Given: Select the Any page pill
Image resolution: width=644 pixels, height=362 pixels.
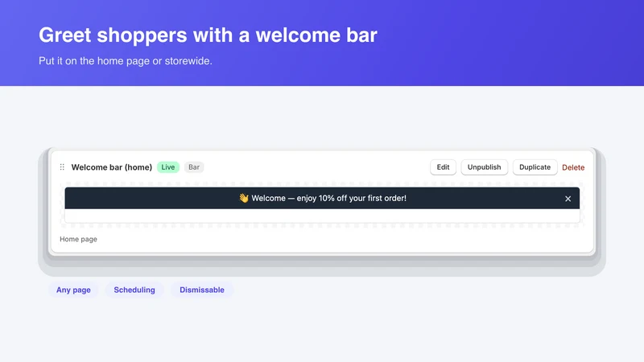Looking at the screenshot, I should point(73,290).
